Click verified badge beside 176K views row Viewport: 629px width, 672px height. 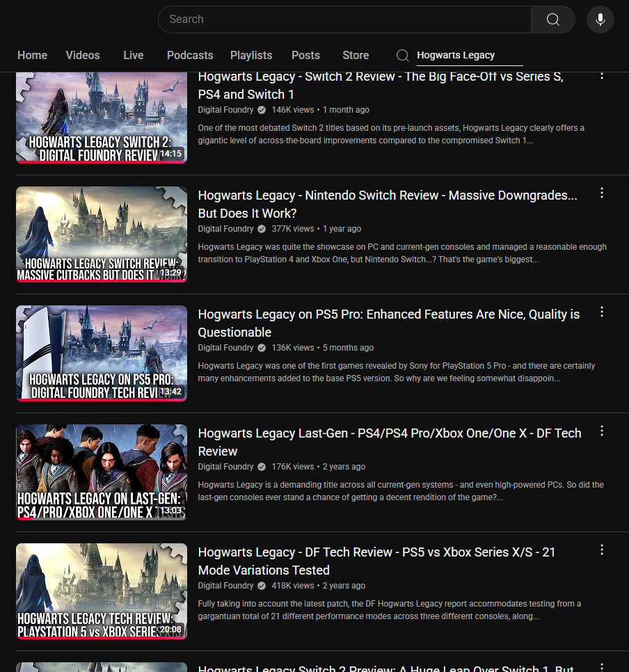[262, 467]
